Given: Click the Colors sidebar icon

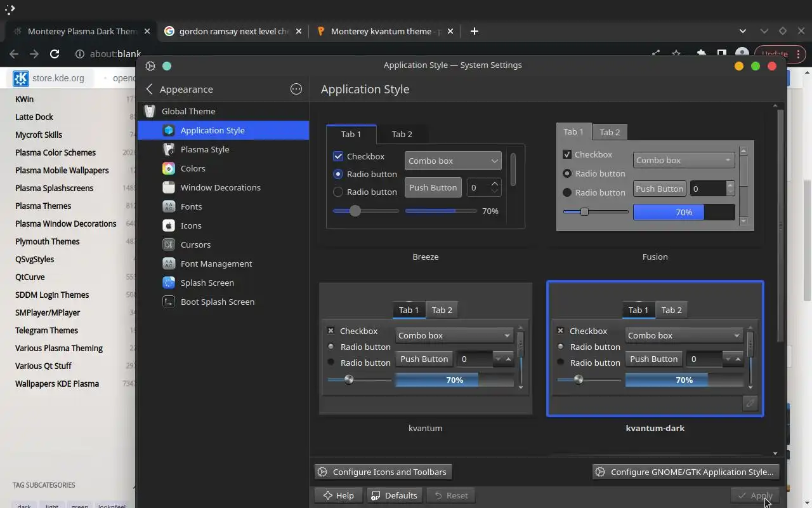Looking at the screenshot, I should coord(168,168).
